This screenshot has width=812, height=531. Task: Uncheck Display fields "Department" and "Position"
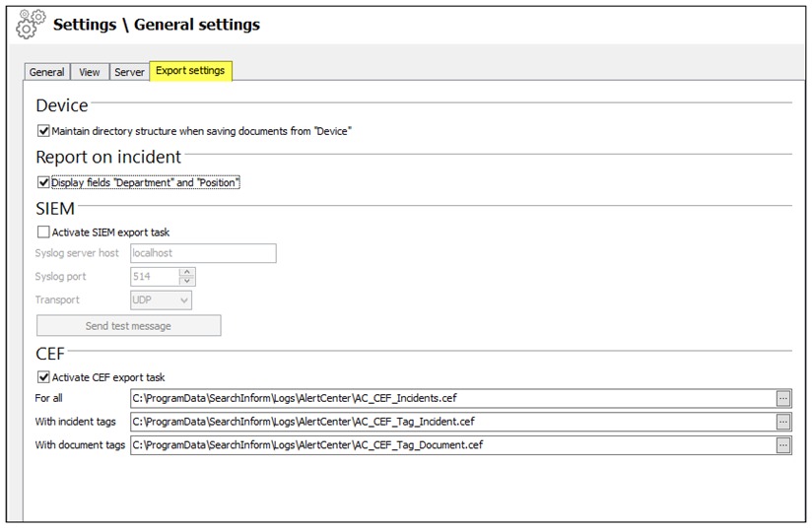[43, 182]
